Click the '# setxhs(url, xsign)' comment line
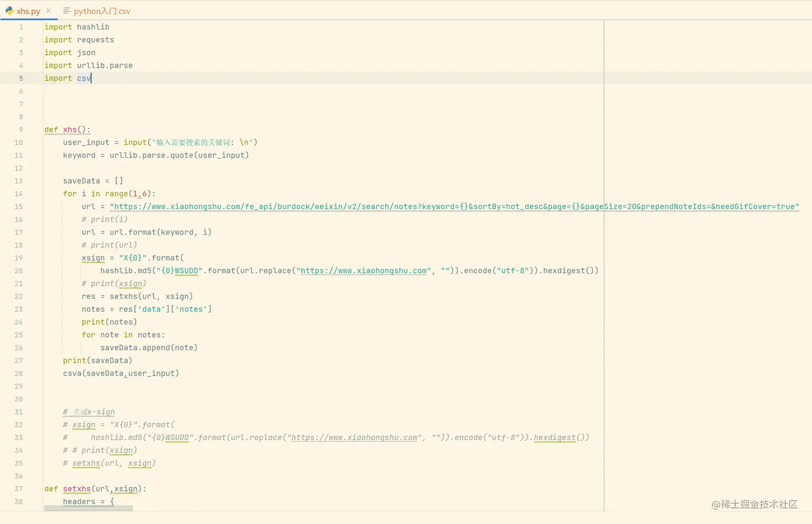The width and height of the screenshot is (812, 524). click(109, 463)
